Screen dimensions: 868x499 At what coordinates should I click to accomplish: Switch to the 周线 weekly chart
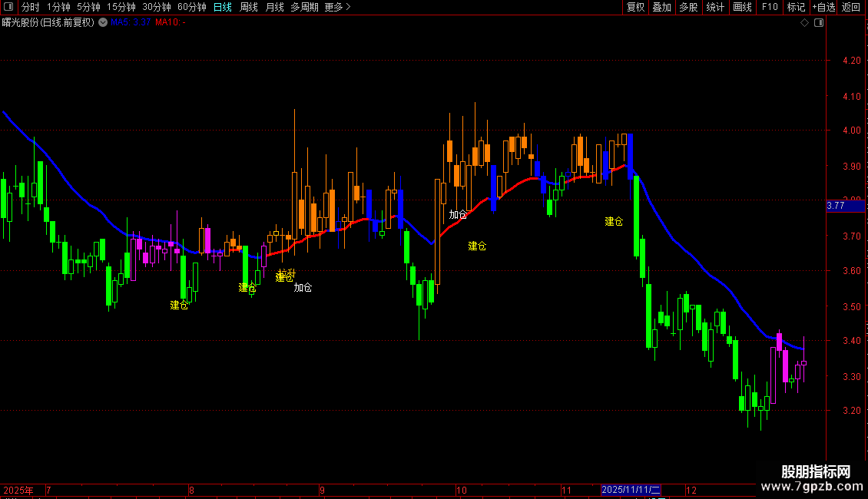pyautogui.click(x=249, y=7)
